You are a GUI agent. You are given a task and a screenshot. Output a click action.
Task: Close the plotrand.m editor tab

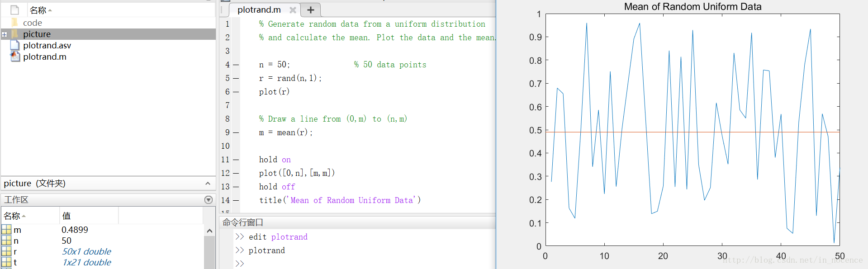(x=293, y=10)
